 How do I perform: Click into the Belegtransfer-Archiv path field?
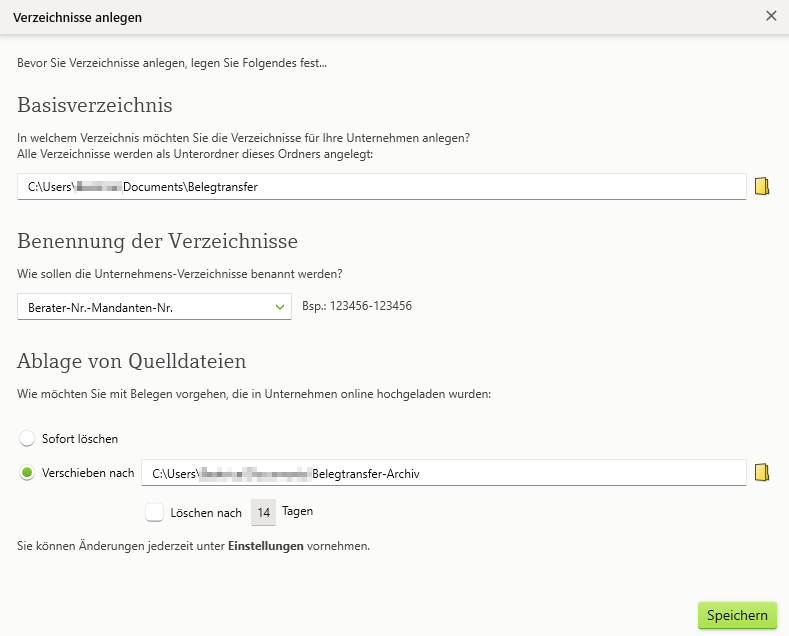(x=444, y=473)
